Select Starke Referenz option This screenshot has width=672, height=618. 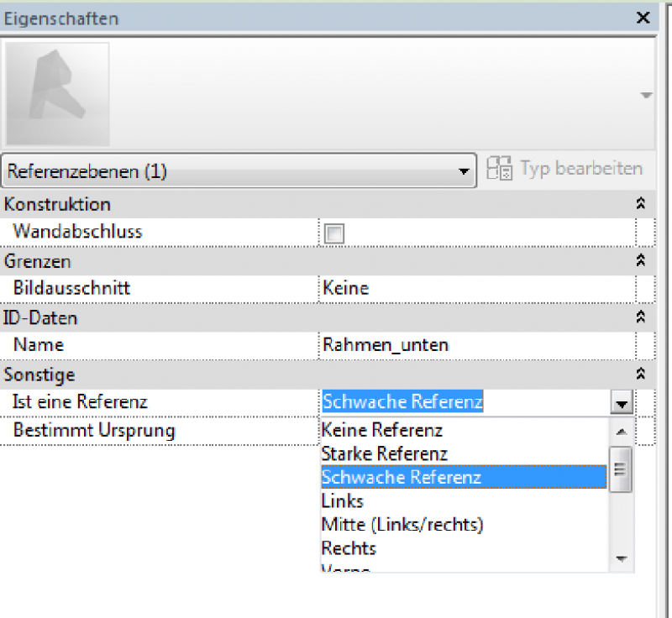tap(384, 454)
